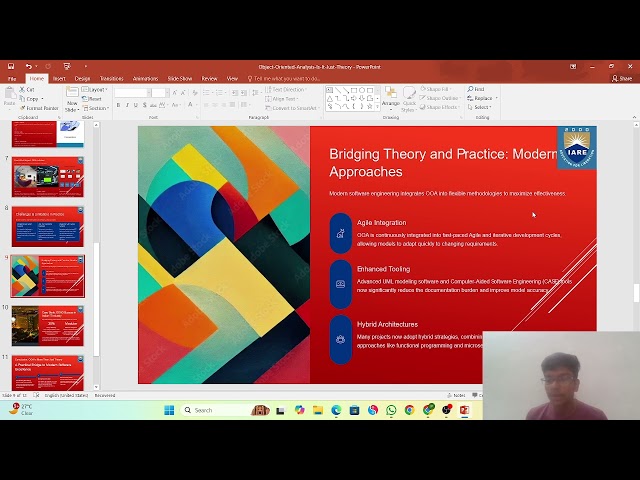Viewport: 640px width, 480px height.
Task: Toggle italic formatting
Action: pyautogui.click(x=127, y=105)
